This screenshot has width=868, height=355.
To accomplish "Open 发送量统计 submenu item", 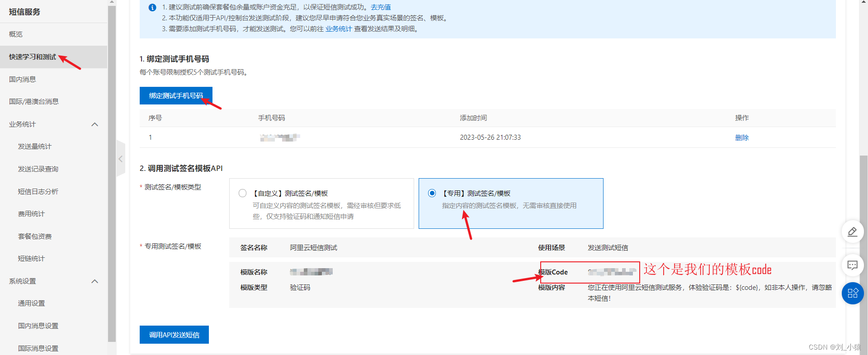I will 35,147.
